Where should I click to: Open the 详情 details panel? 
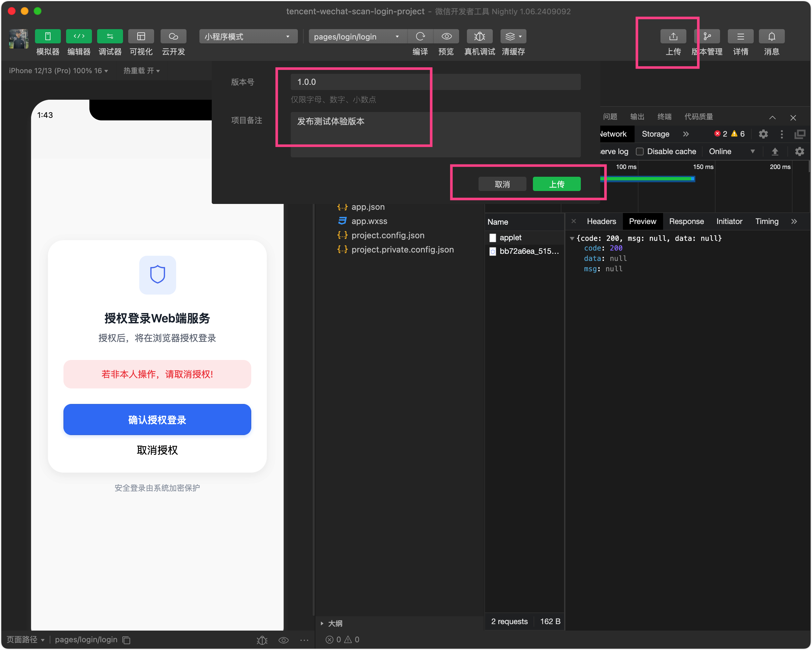pyautogui.click(x=740, y=37)
